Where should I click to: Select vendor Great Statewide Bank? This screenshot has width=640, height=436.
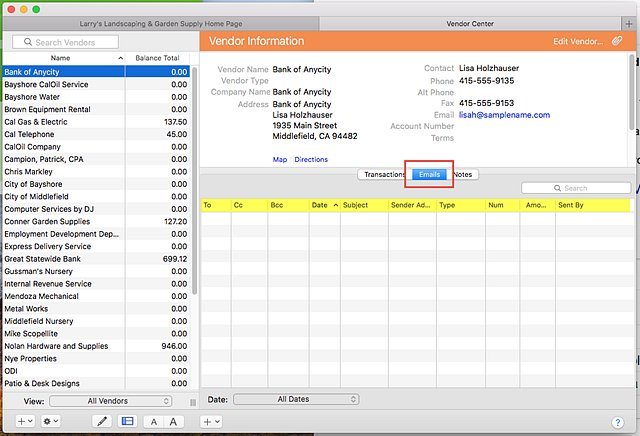(96, 259)
